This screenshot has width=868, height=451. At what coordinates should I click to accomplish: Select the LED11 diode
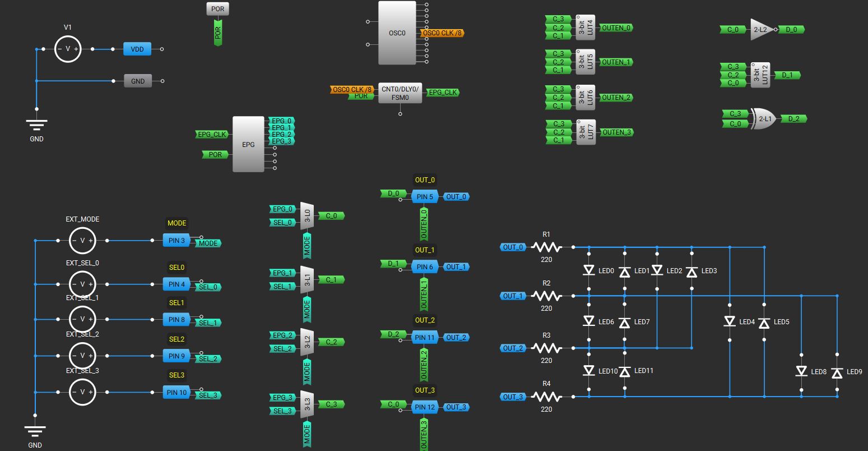tap(625, 371)
